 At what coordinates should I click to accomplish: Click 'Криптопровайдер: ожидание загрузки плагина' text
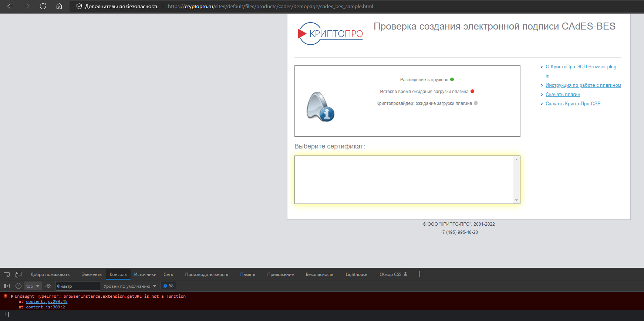(424, 103)
